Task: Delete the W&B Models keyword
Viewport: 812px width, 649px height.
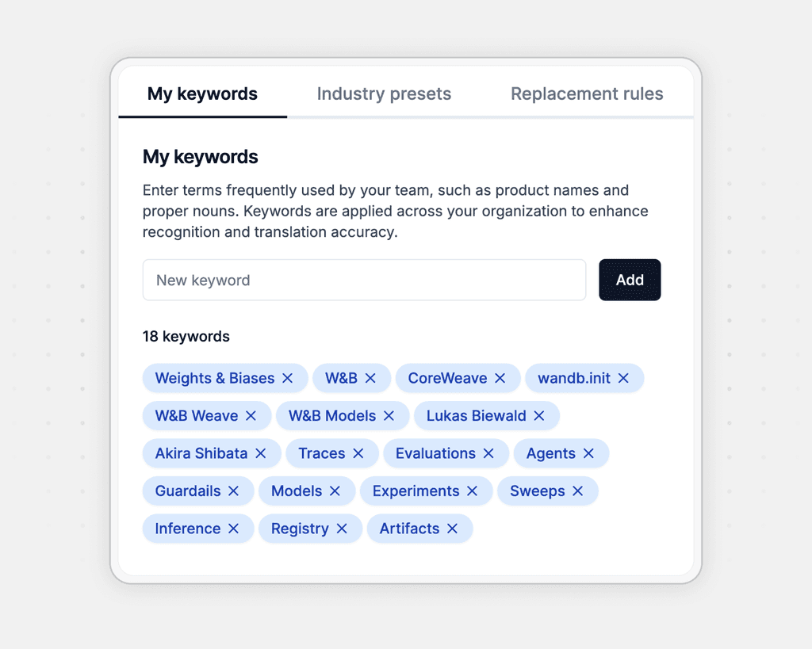Action: click(389, 416)
